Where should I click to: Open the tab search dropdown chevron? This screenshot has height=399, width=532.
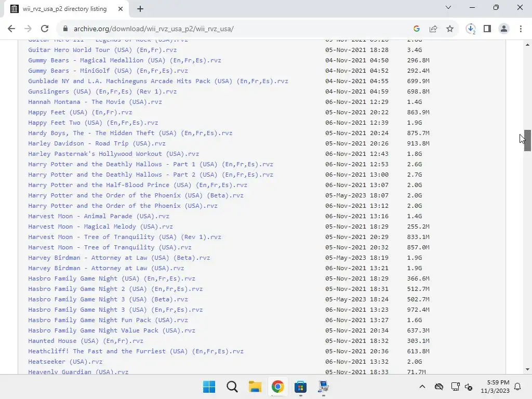(x=448, y=7)
